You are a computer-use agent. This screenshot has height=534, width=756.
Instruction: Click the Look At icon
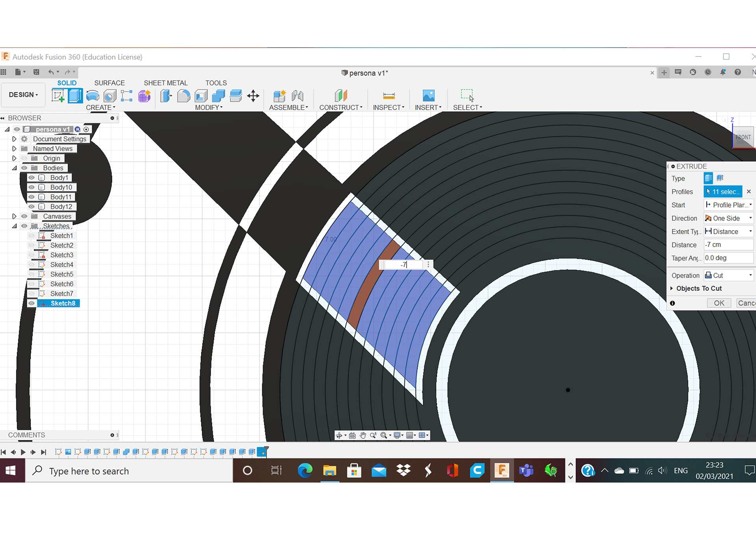click(352, 435)
